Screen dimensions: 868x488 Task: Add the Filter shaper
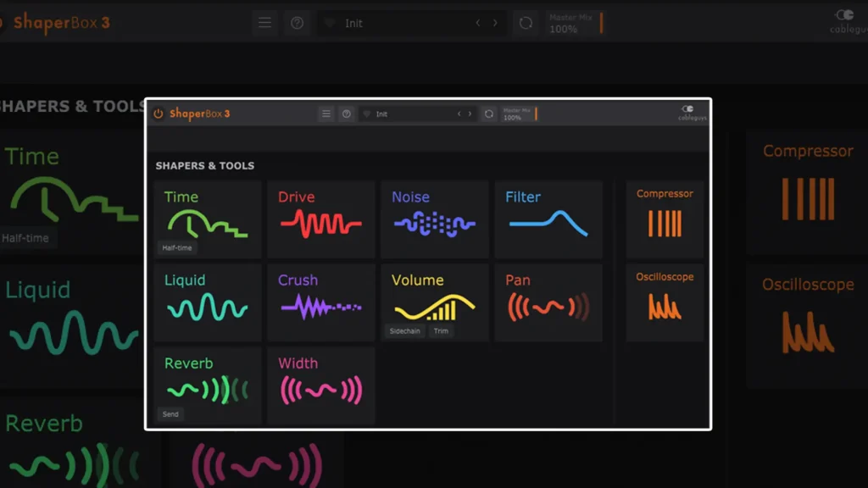(548, 219)
